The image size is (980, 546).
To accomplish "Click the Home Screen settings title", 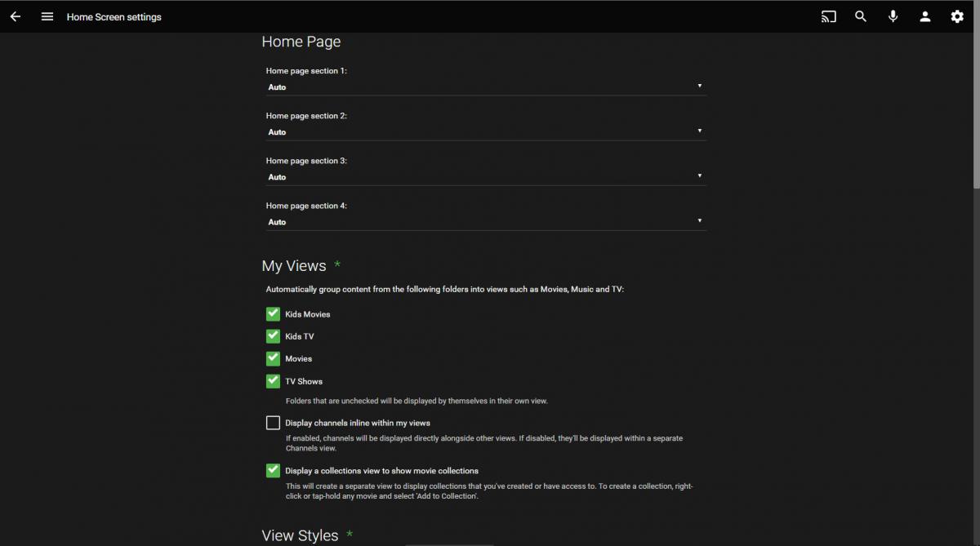I will pos(114,17).
